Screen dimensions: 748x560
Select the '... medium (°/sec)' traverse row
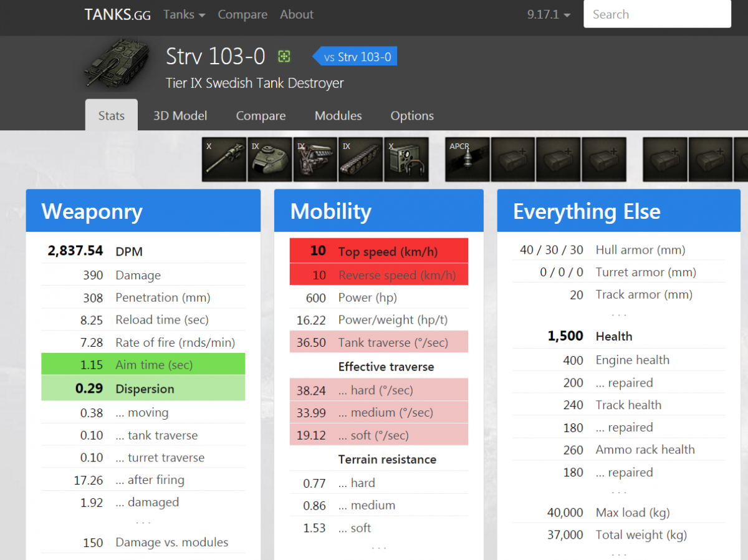coord(379,412)
